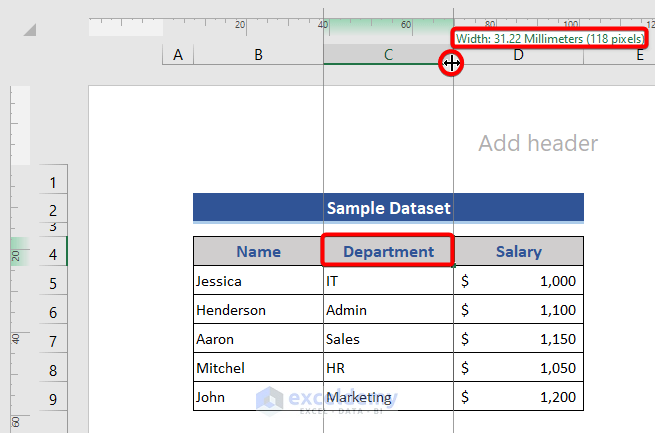Click the vertical ruler at mark 40
The image size is (655, 433).
[x=15, y=338]
